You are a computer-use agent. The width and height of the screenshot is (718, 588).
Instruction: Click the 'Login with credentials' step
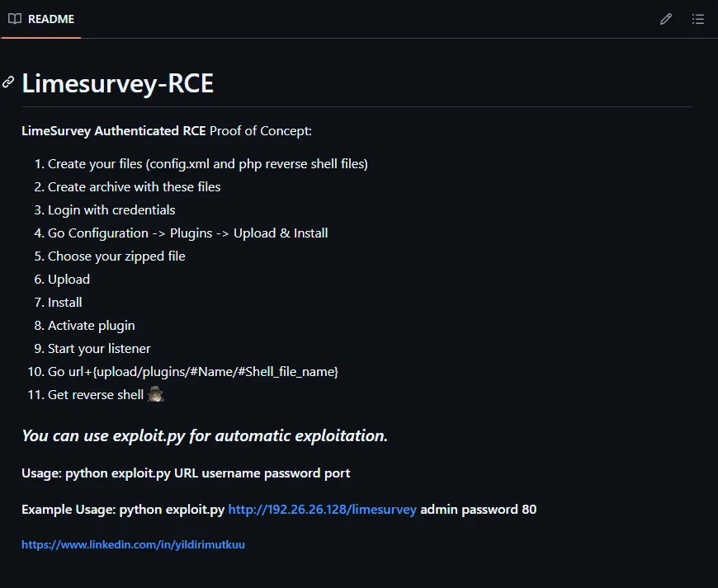tap(111, 210)
